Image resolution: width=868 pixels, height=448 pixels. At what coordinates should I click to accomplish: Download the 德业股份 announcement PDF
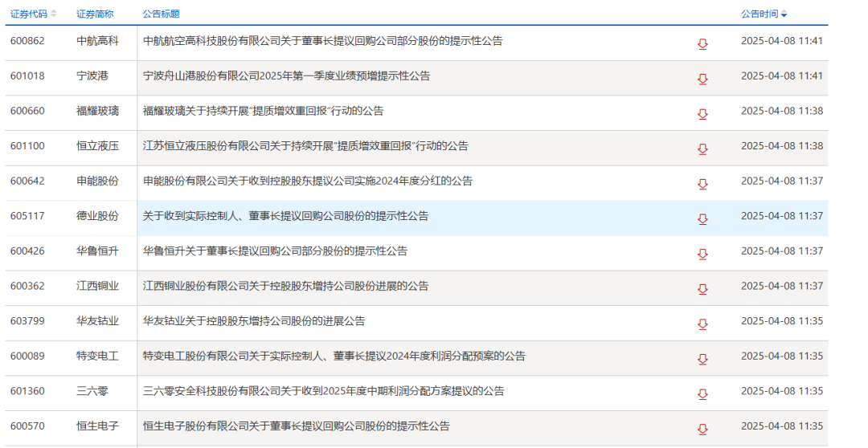[x=702, y=219]
